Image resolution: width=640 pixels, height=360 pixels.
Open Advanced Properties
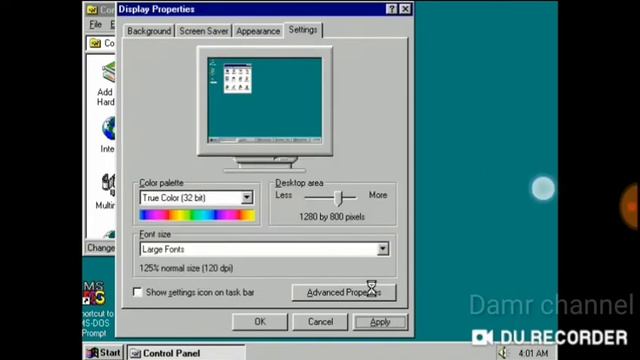[344, 293]
